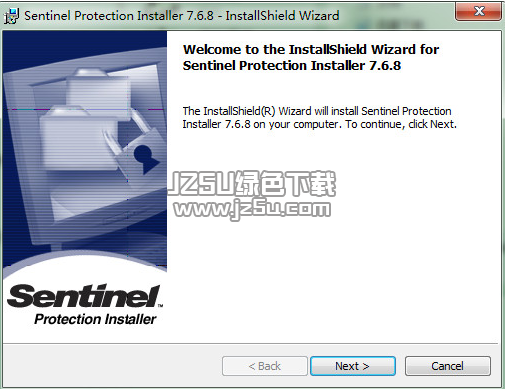The image size is (505, 389).
Task: Click the trademark symbol beside Sentinel
Action: (160, 305)
